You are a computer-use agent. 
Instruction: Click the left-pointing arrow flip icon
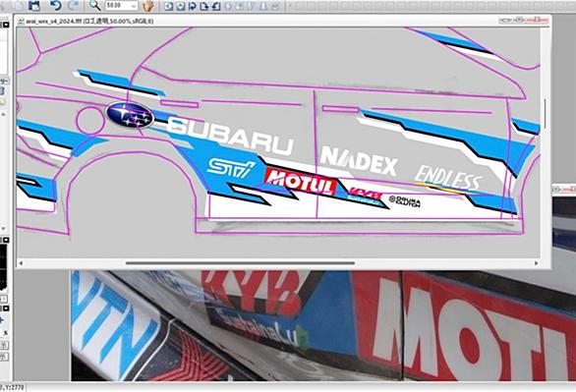point(216,6)
